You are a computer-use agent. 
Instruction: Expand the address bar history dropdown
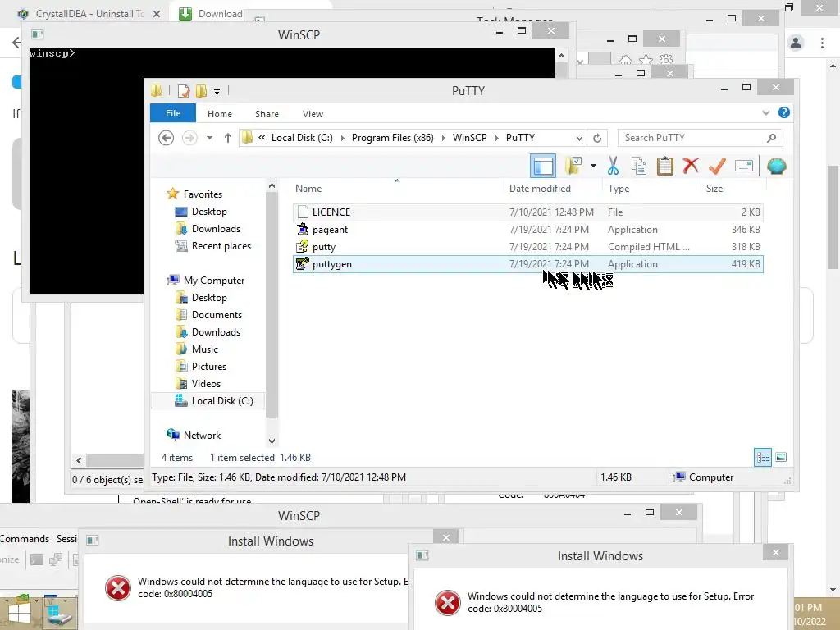(x=579, y=138)
